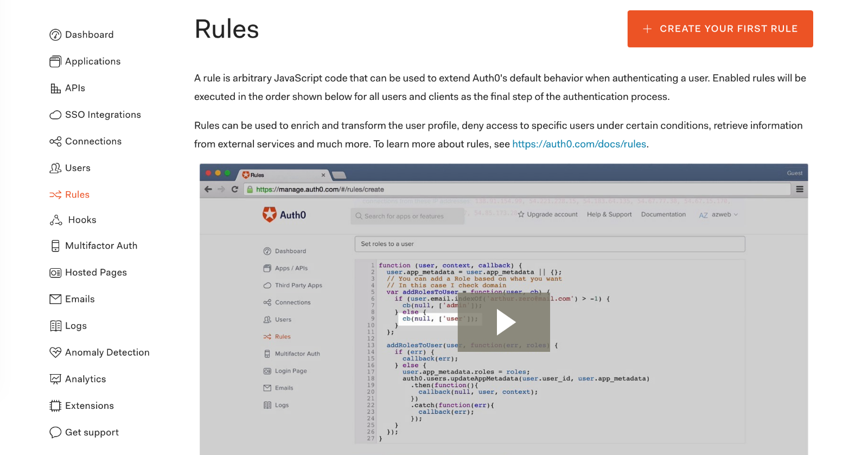Click the reload icon in video browser
This screenshot has height=455, width=868.
[x=235, y=189]
